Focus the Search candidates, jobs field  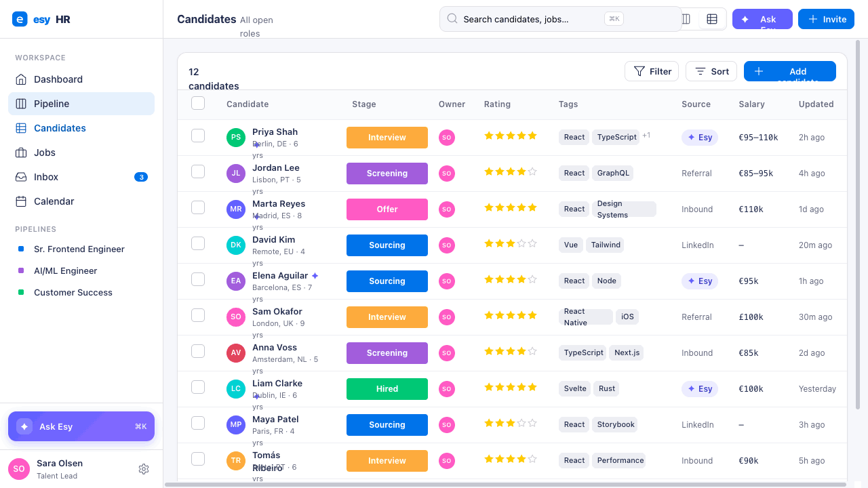pyautogui.click(x=561, y=19)
